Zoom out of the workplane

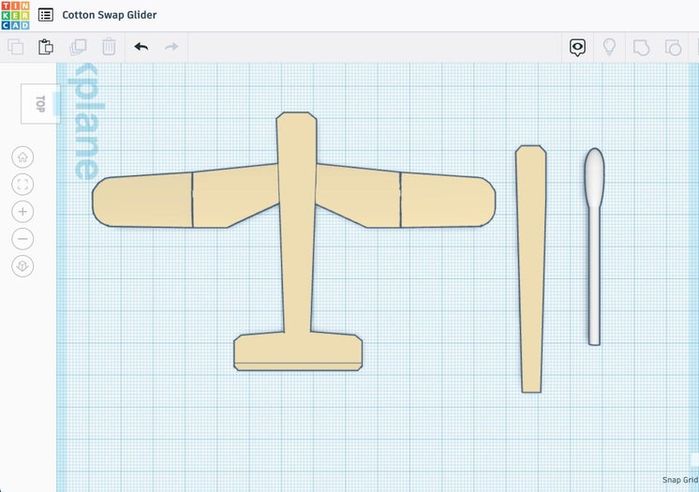pos(23,239)
